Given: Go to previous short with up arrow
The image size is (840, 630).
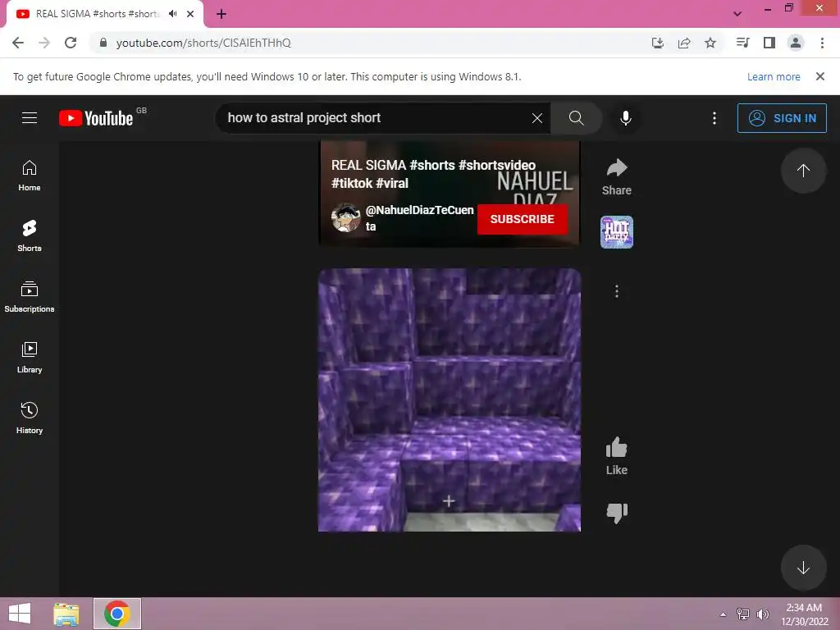Looking at the screenshot, I should pos(803,171).
